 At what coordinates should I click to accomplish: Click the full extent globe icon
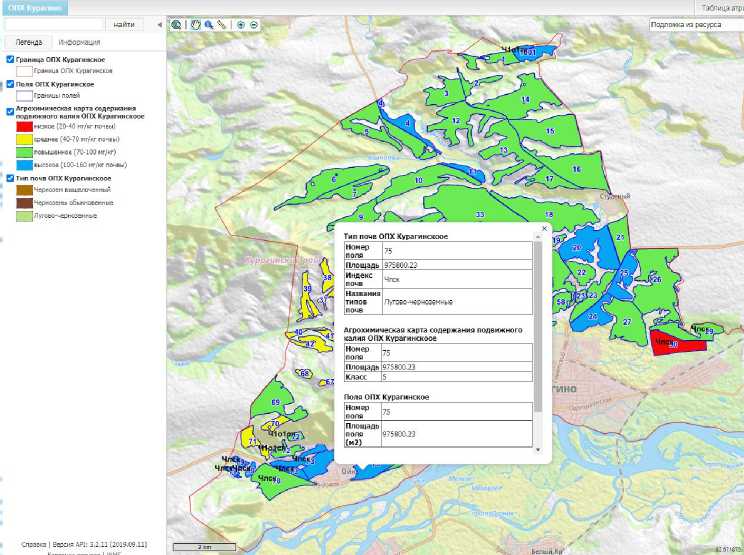point(176,24)
